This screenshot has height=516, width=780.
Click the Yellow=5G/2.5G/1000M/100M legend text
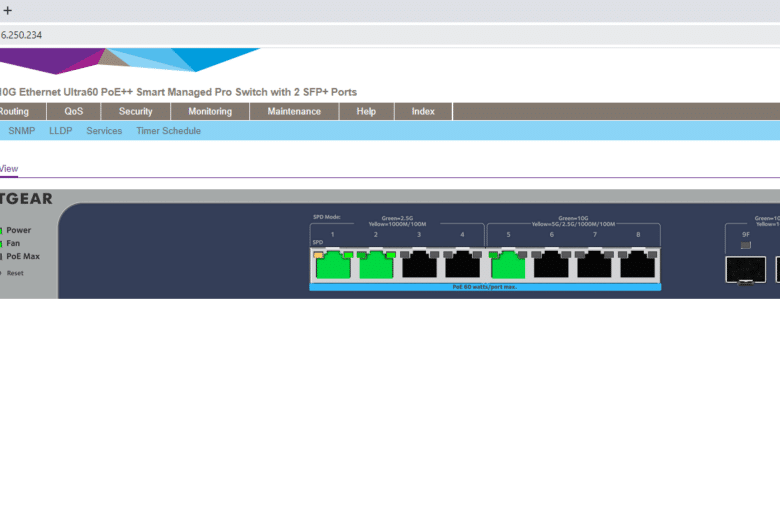[574, 224]
